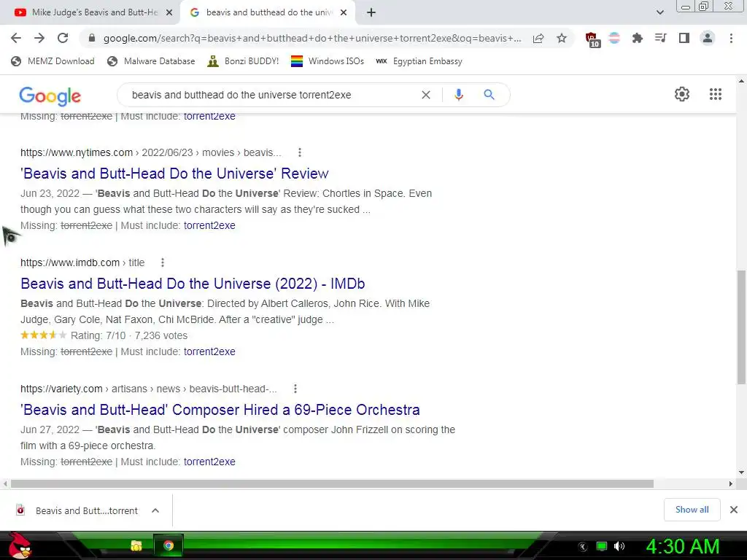Require torrent2exe under IMDb result

click(x=209, y=351)
